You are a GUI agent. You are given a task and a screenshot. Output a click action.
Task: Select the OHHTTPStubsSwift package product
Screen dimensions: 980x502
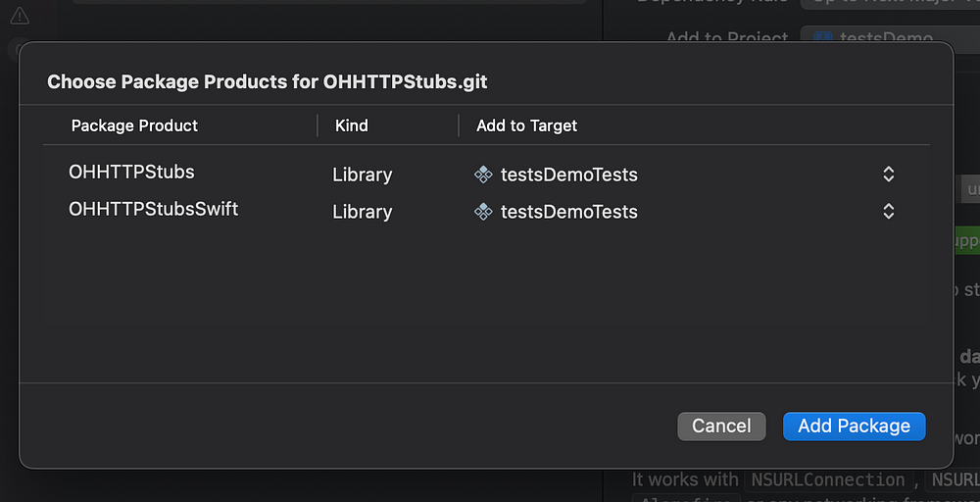coord(153,210)
